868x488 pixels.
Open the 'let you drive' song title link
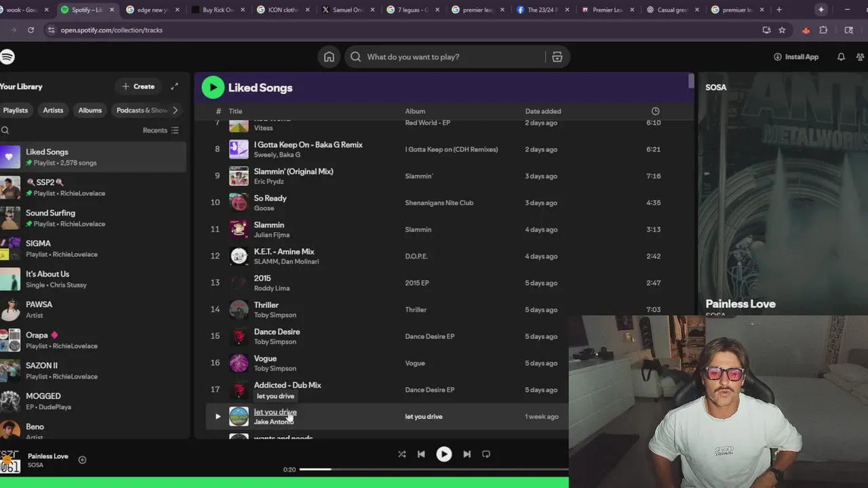click(275, 412)
